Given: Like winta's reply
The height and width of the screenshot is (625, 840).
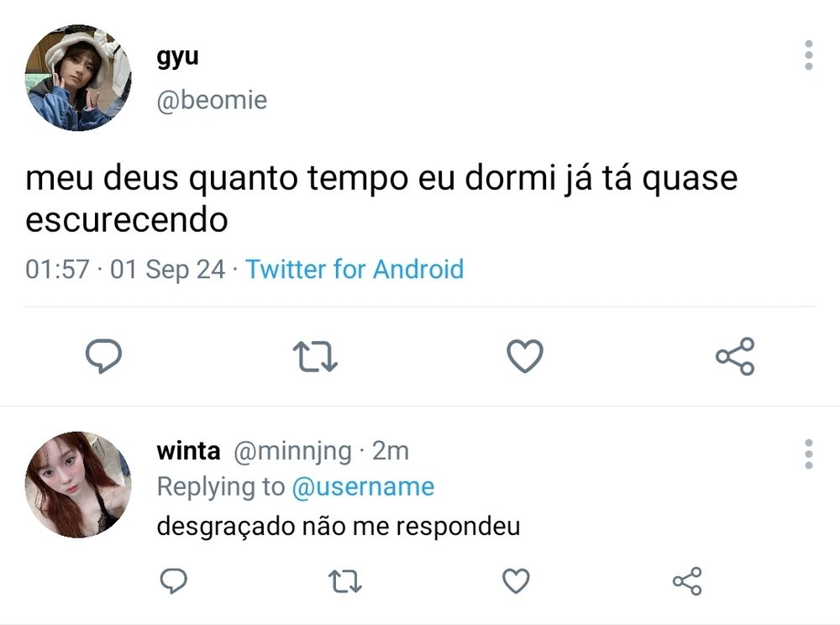Looking at the screenshot, I should [516, 580].
